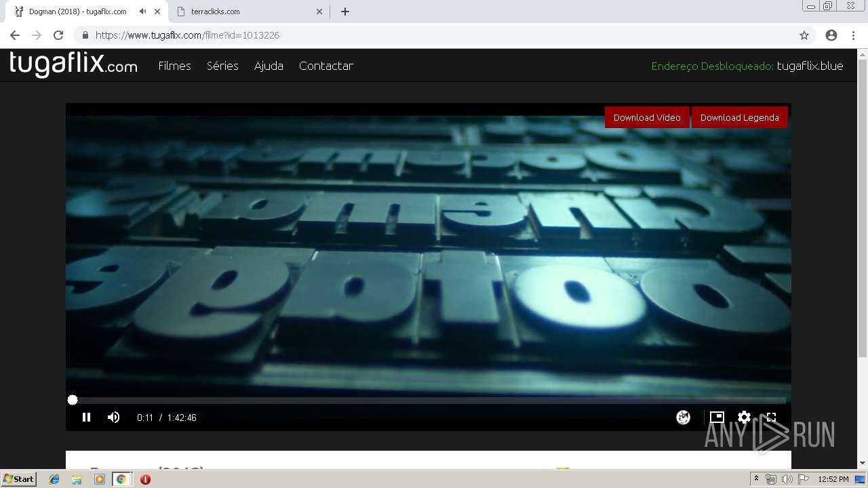This screenshot has width=868, height=488.
Task: Close the terraclicks.com tab
Action: coord(319,12)
